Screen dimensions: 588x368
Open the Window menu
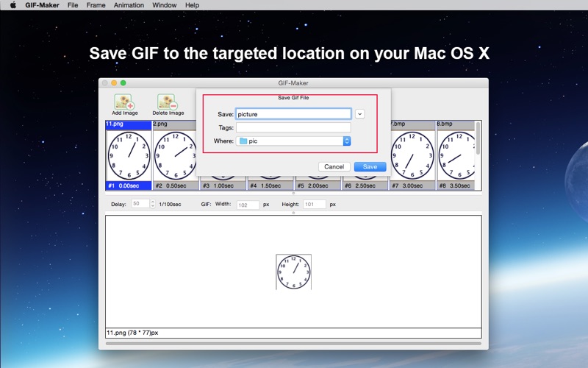tap(164, 5)
